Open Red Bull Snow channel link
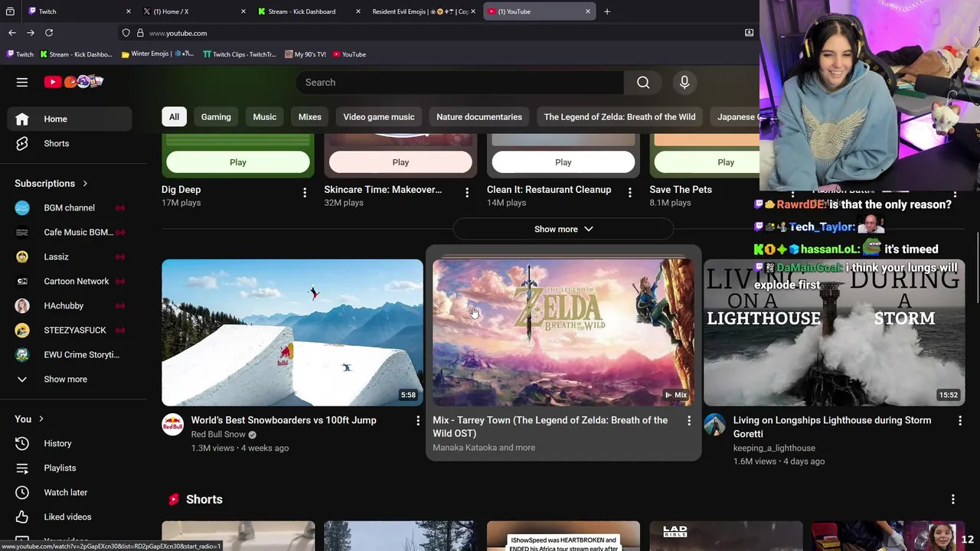The image size is (980, 551). point(218,435)
